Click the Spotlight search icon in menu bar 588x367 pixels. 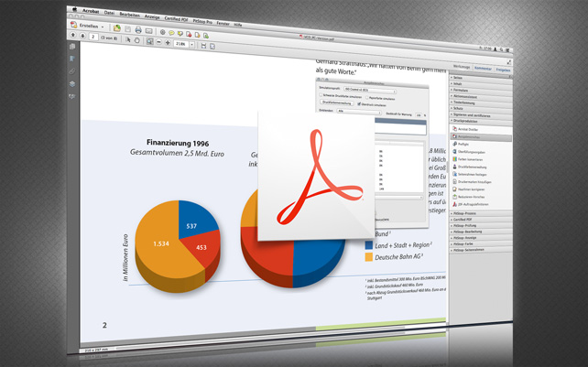click(x=501, y=49)
